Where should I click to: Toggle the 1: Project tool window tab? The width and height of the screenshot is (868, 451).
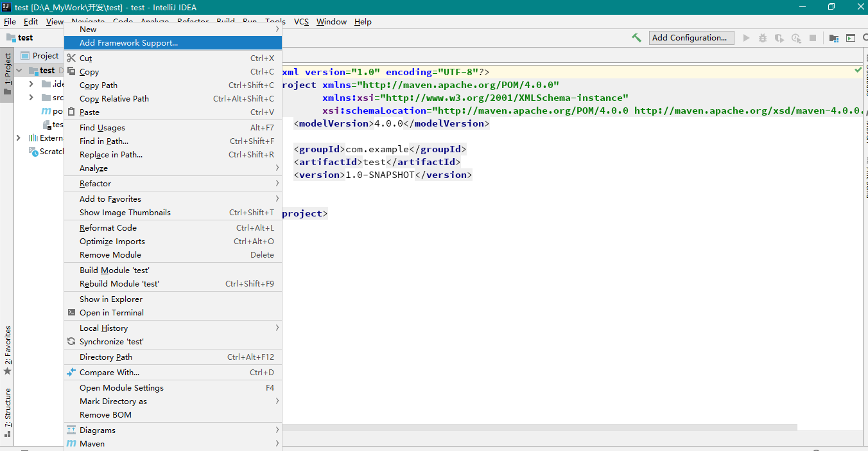pos(7,73)
